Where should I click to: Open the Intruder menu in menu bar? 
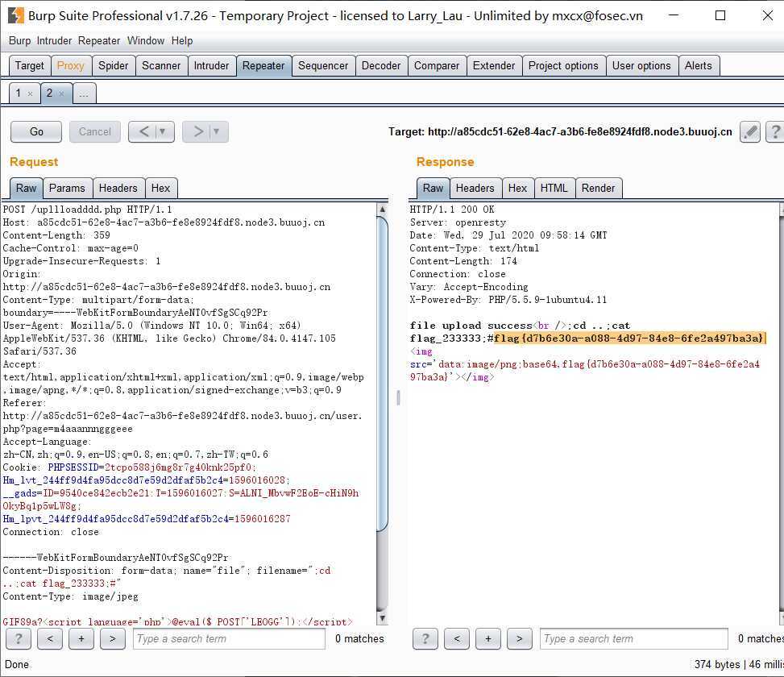54,40
